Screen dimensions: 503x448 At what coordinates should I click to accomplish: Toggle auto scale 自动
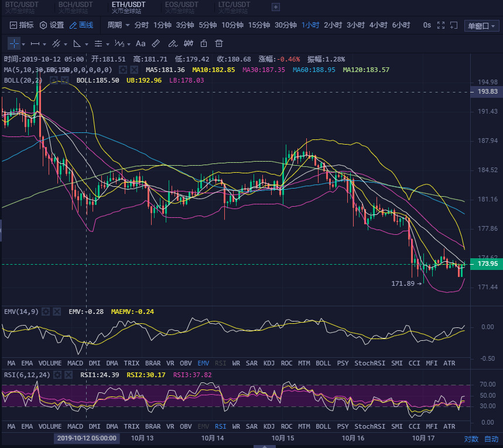491,439
